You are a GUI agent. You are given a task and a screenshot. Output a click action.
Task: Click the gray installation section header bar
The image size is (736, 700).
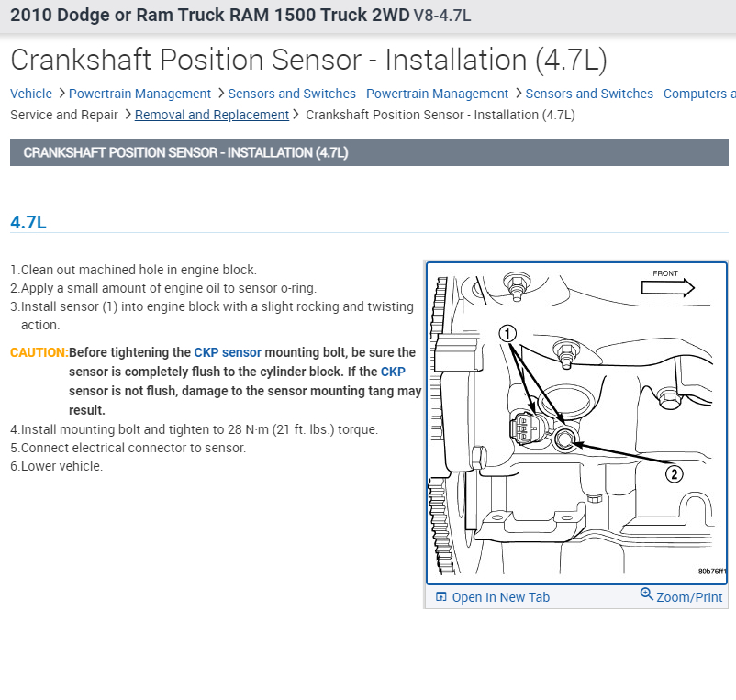tap(369, 152)
